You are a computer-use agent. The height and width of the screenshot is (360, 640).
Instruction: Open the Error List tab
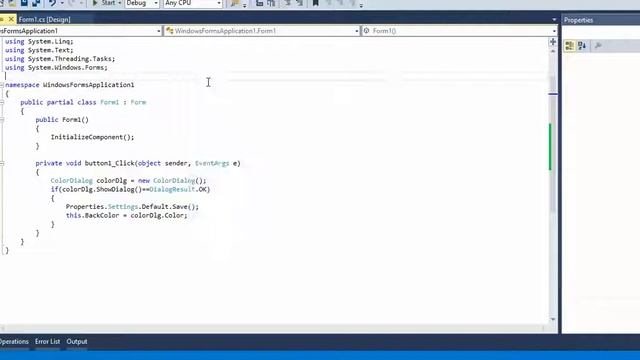[x=47, y=342]
